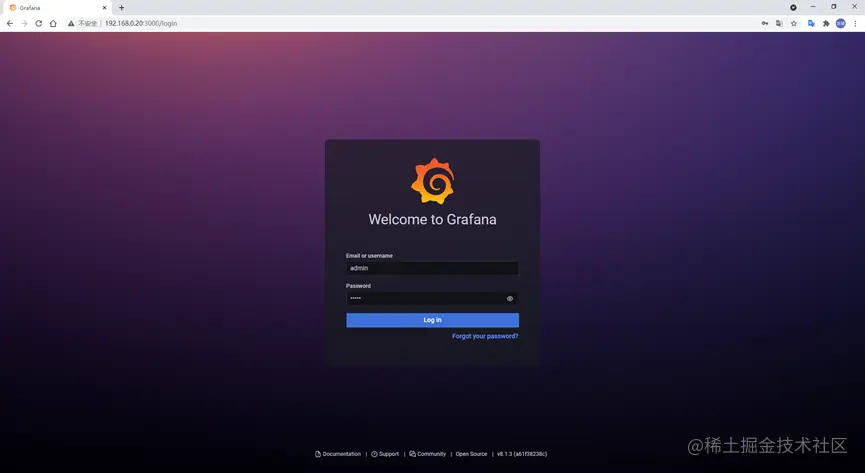Screen dimensions: 865x473
Task: Select the Grafana browser tab
Action: [x=58, y=8]
